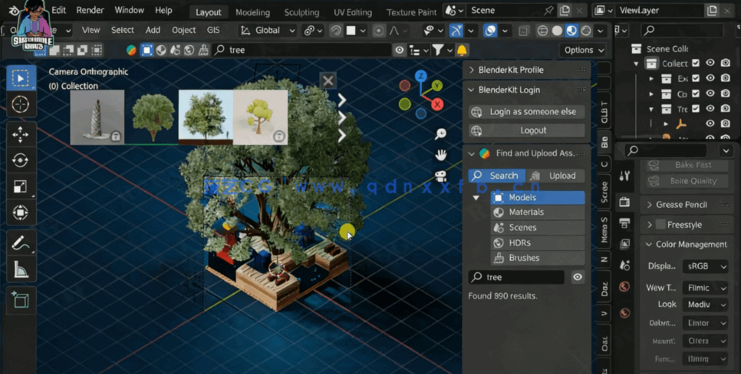Toggle camera view icon in viewport
This screenshot has width=741, height=374.
pyautogui.click(x=440, y=176)
